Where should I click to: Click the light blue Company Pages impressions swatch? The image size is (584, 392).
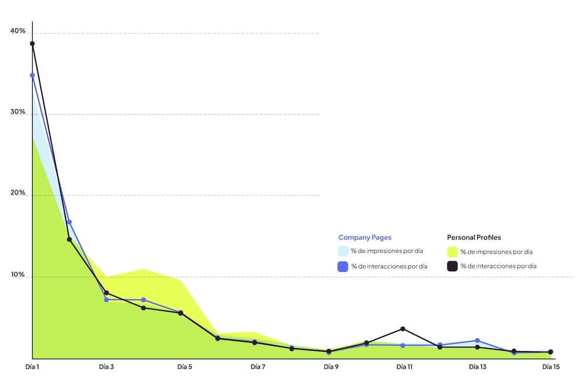click(x=343, y=251)
